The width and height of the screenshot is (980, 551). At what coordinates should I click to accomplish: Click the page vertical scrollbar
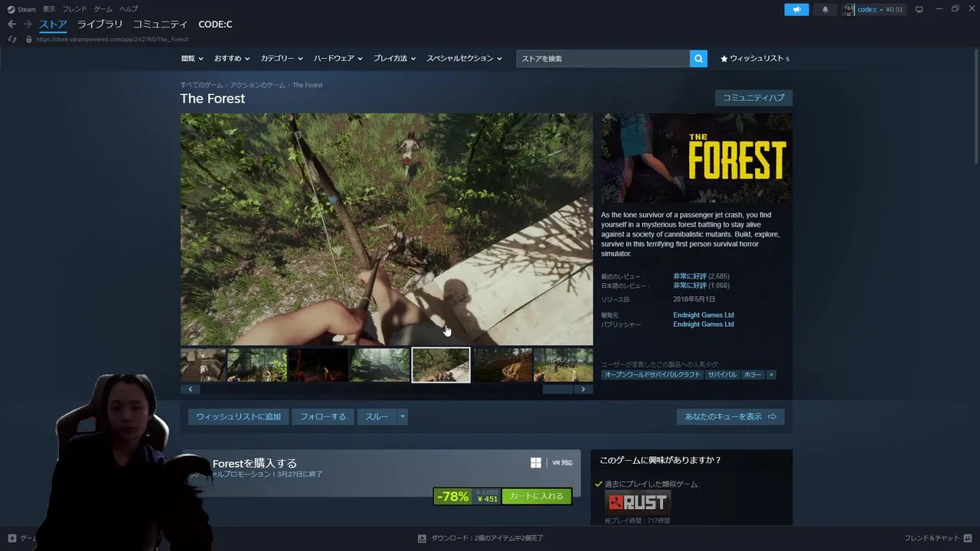(x=976, y=107)
